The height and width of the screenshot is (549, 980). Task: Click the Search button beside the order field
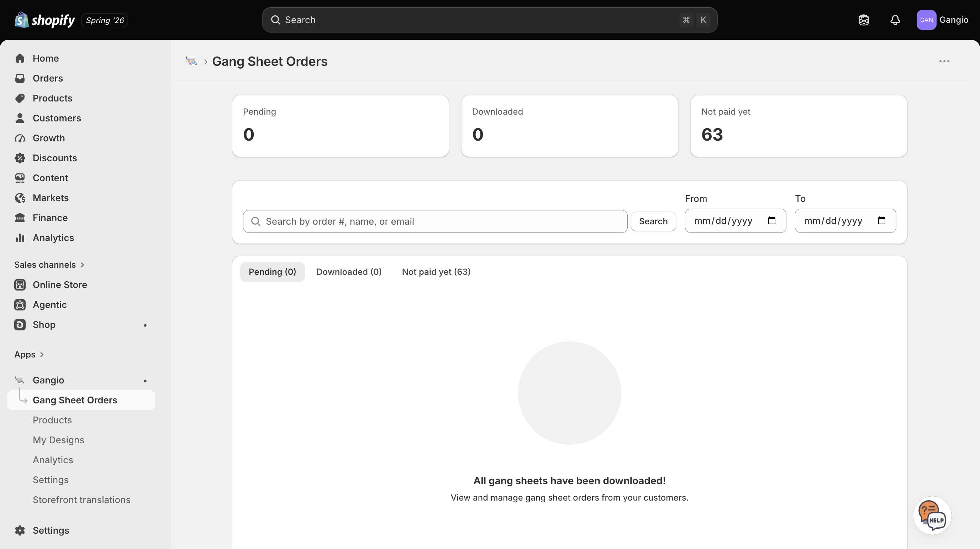(x=653, y=221)
